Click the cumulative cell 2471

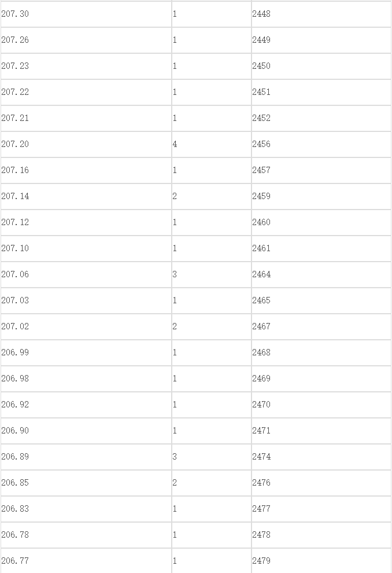tap(321, 431)
